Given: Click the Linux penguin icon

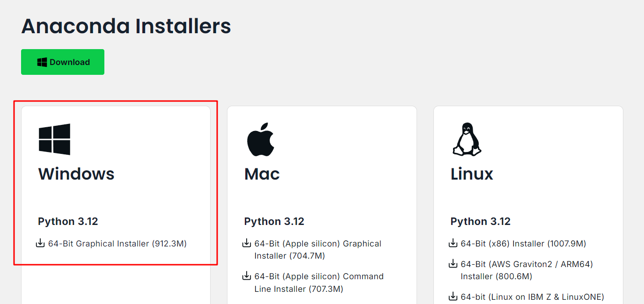Looking at the screenshot, I should pyautogui.click(x=467, y=139).
